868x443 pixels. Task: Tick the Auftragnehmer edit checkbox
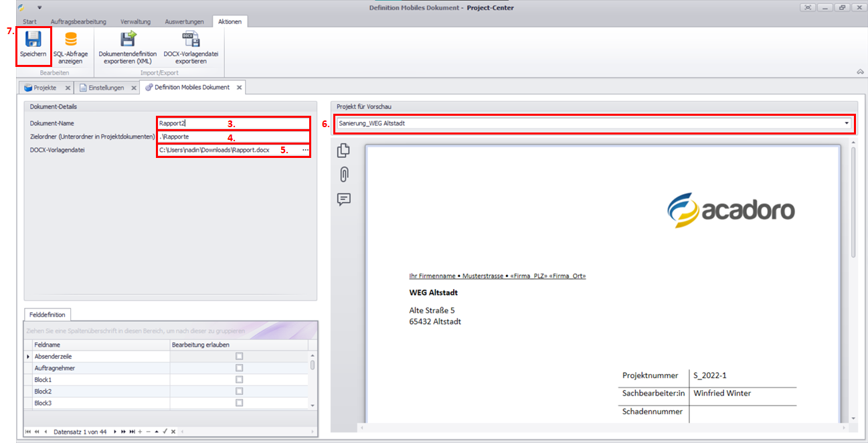click(x=239, y=368)
